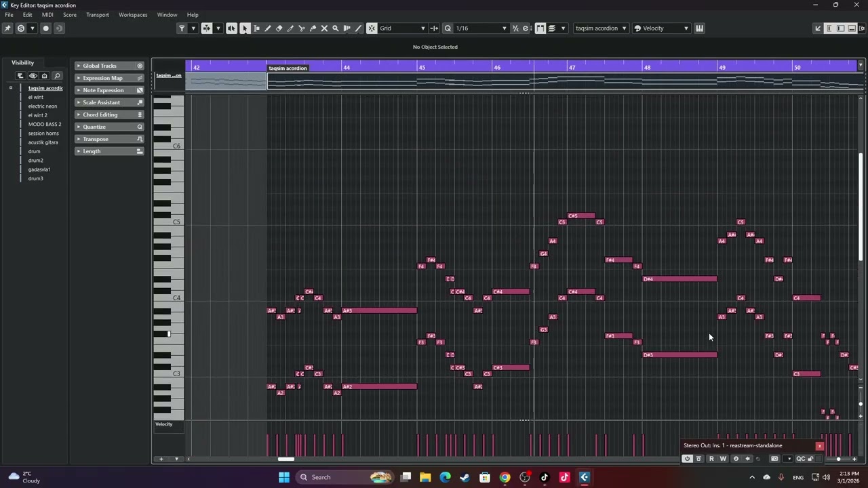The image size is (868, 488).
Task: Click the Quantize section Q icon
Action: [x=140, y=127]
